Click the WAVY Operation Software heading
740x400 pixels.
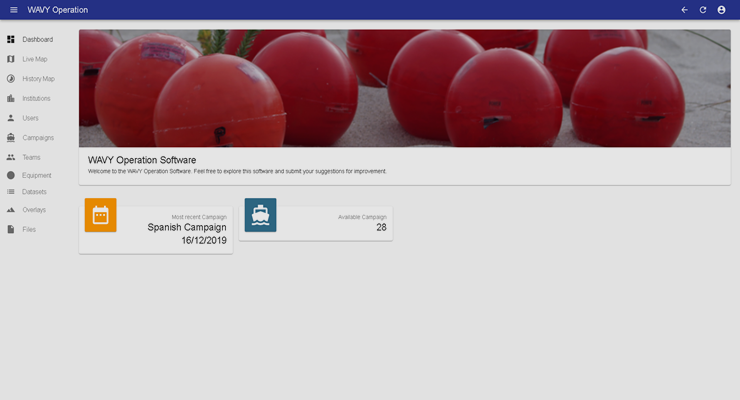pos(142,160)
